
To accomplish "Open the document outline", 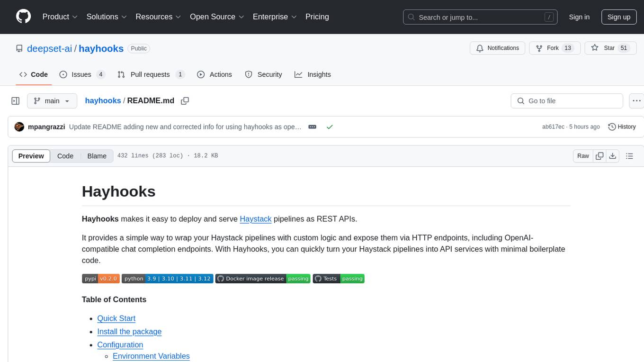I will pyautogui.click(x=629, y=156).
